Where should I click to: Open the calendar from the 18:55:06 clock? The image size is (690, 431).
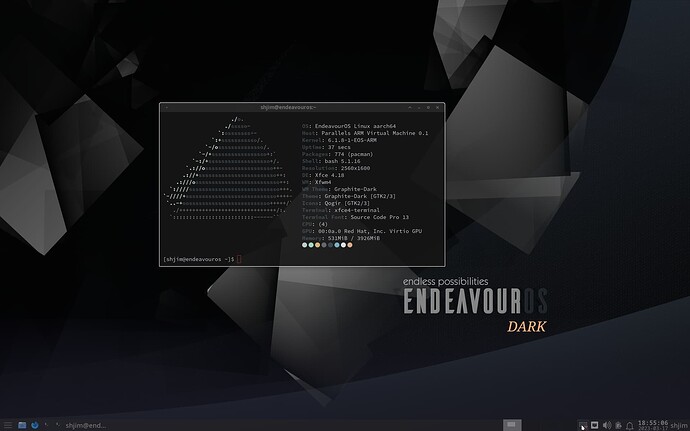click(653, 425)
